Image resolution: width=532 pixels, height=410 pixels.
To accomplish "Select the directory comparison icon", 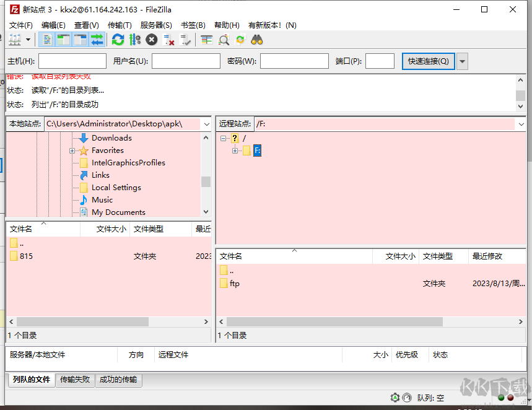I will 206,39.
